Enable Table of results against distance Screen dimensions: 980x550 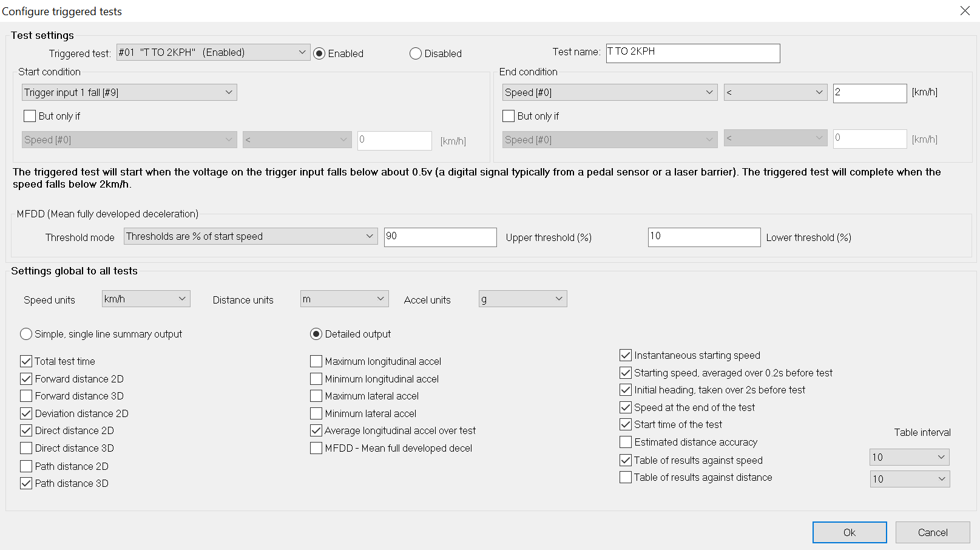[626, 477]
